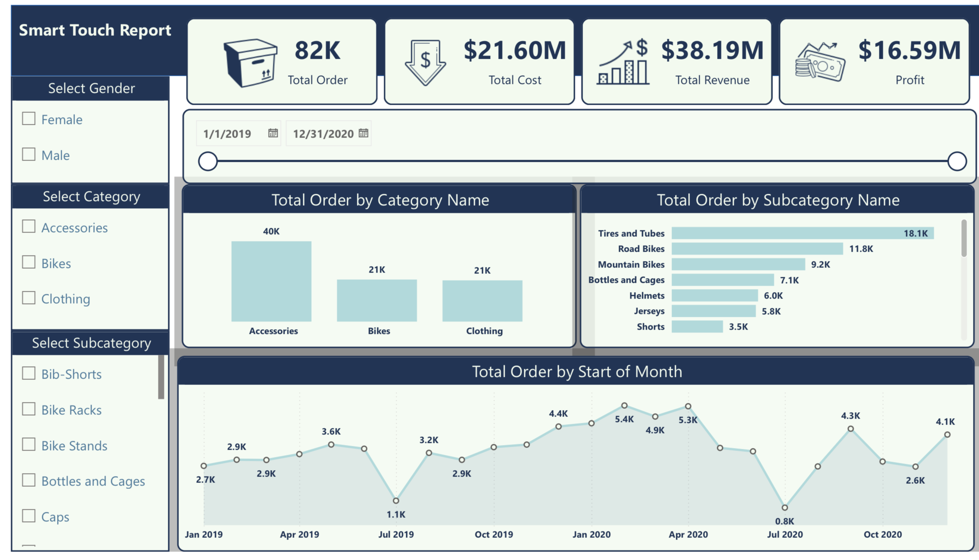Screen dimensions: 979x560
Task: Click the Oct 2019 axis label
Action: 494,534
